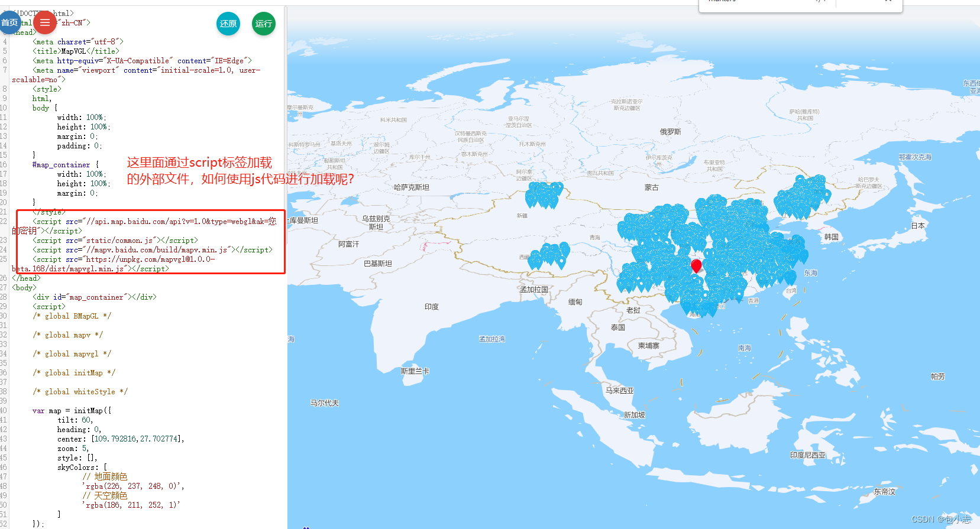Click the #map_container selector line

point(66,165)
